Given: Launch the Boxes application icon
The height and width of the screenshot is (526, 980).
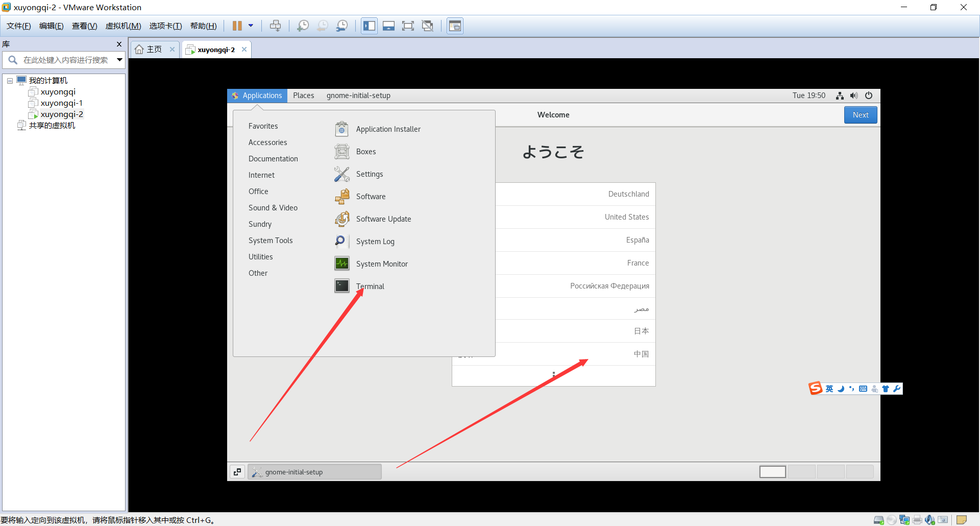Looking at the screenshot, I should click(342, 152).
